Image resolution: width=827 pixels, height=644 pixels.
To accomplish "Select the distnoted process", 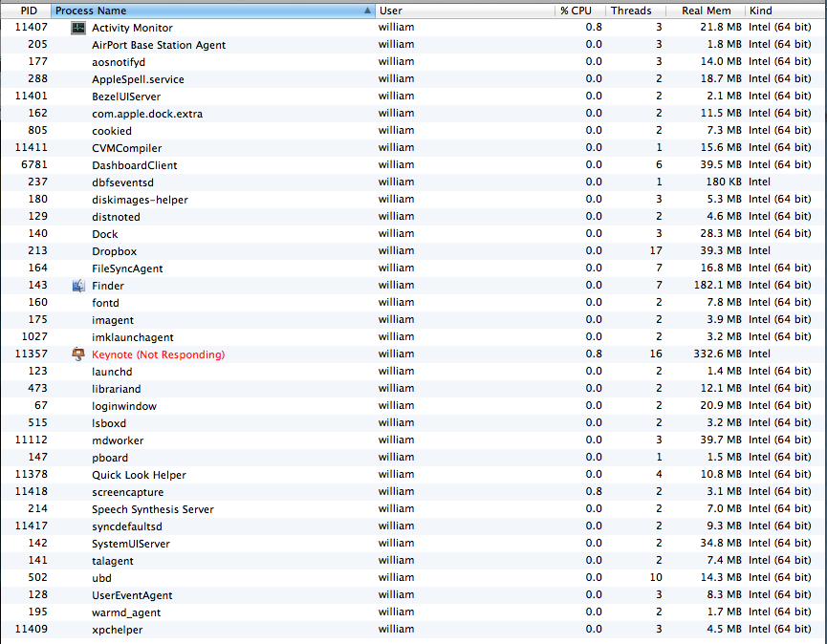I will tap(116, 217).
